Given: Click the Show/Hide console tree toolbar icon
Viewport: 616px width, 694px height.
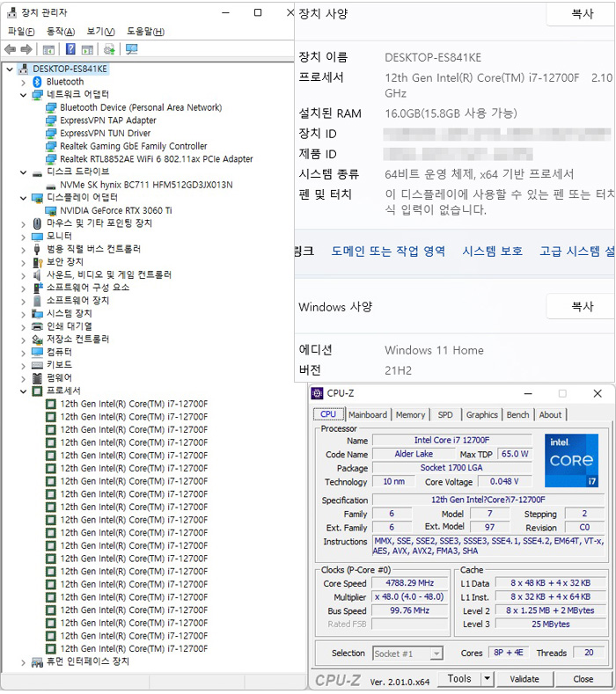Looking at the screenshot, I should (x=48, y=49).
